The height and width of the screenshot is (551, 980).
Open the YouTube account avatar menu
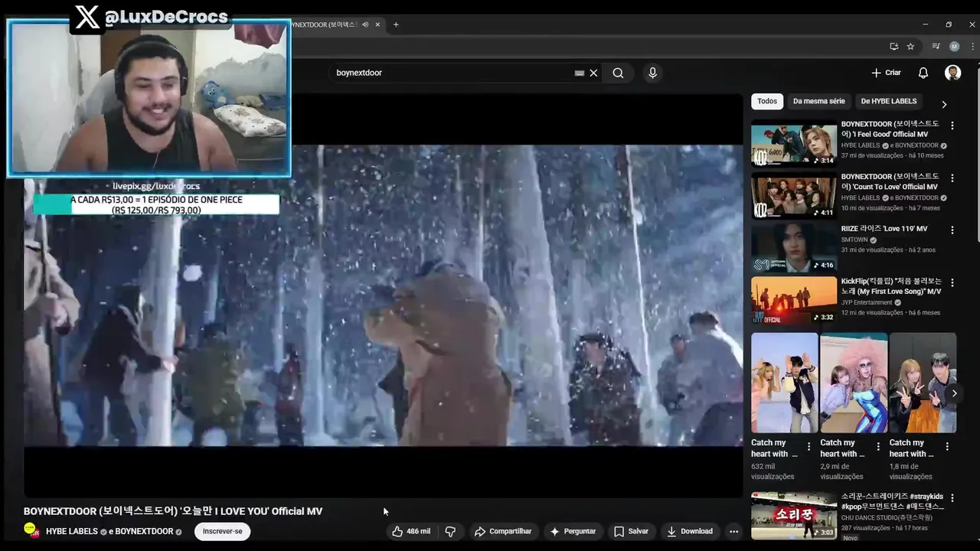(952, 73)
